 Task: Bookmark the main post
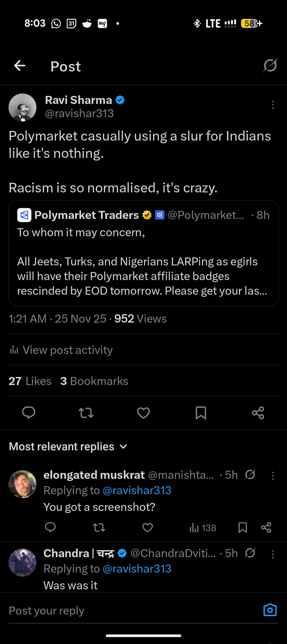click(201, 413)
